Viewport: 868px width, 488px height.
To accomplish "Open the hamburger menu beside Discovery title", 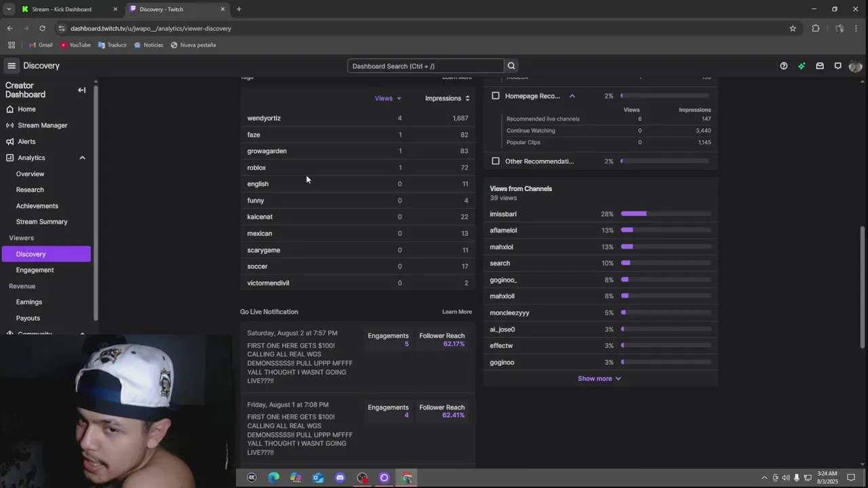I will pos(12,66).
